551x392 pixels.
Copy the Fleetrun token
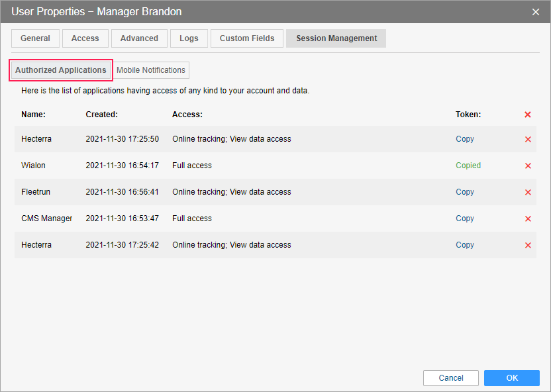(464, 192)
